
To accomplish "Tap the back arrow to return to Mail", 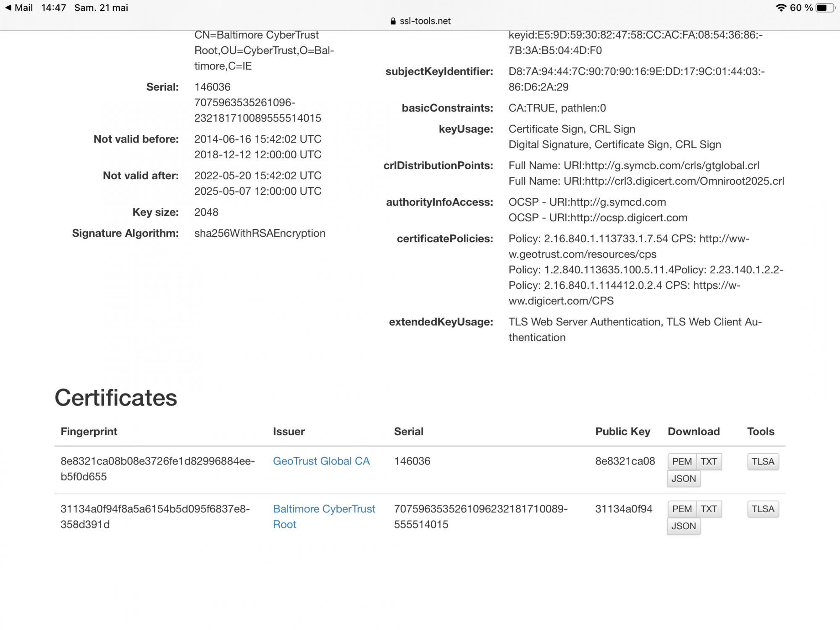I will pyautogui.click(x=8, y=8).
